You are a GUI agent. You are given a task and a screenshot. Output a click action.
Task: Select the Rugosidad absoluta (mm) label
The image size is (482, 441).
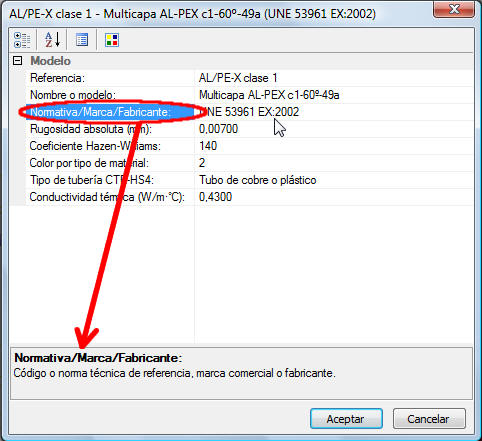(x=91, y=129)
